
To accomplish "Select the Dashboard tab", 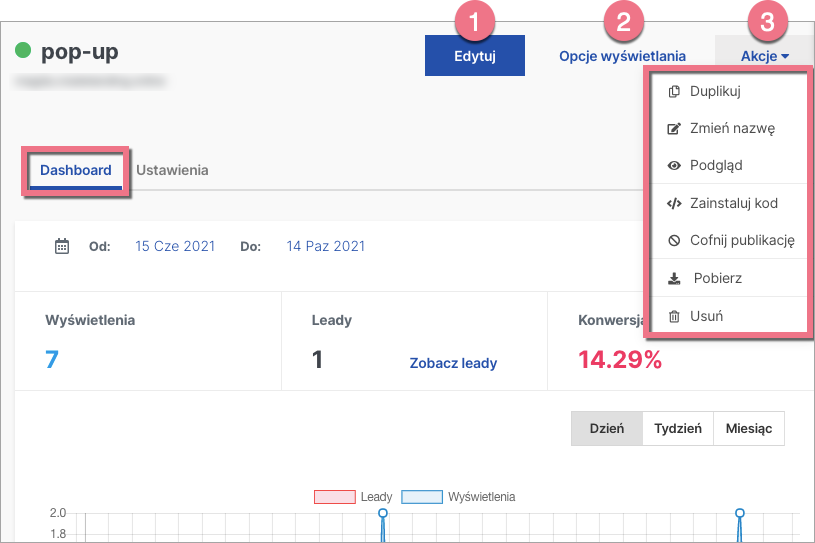I will (x=76, y=170).
